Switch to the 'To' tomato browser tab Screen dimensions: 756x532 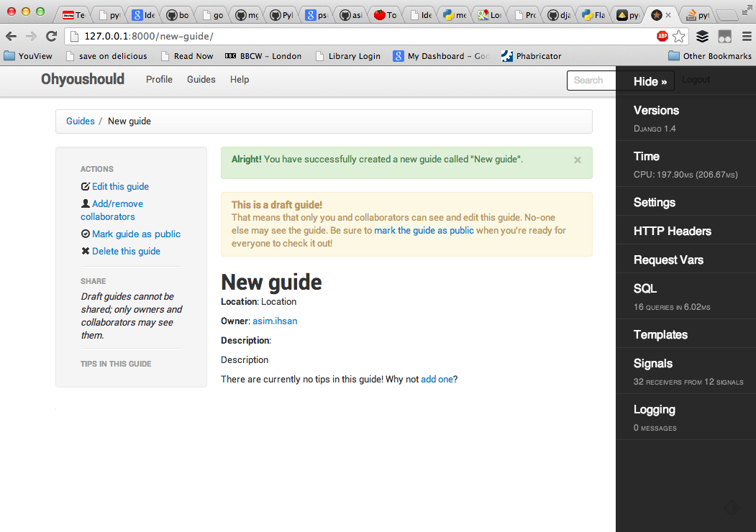[x=386, y=15]
